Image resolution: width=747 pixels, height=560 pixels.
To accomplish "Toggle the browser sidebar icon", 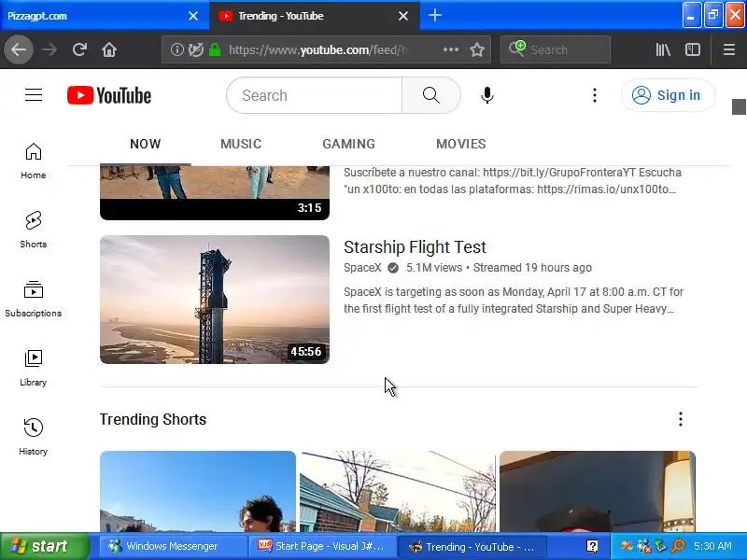I will (693, 49).
